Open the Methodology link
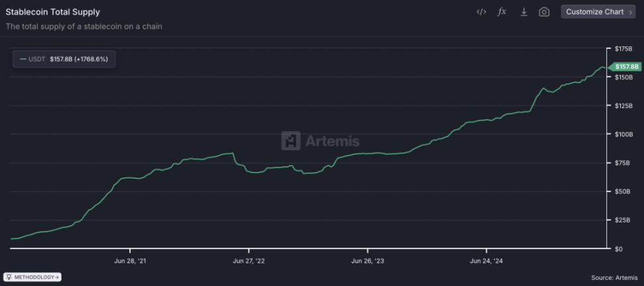This screenshot has height=286, width=644. click(33, 277)
